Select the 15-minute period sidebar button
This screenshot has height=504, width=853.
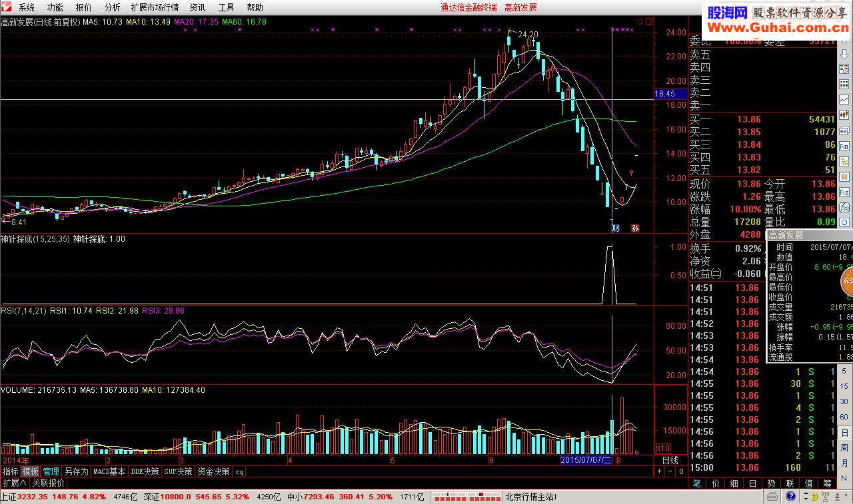click(844, 386)
